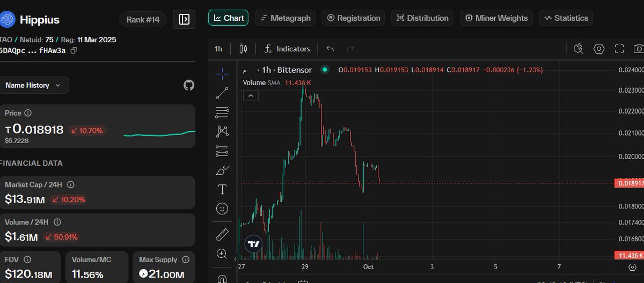Change the 1h chart interval
This screenshot has width=644, height=283.
218,49
